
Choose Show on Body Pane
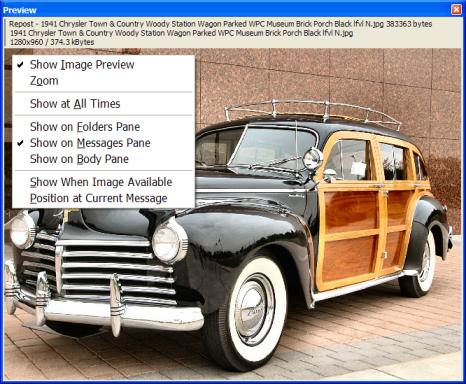tap(103, 159)
